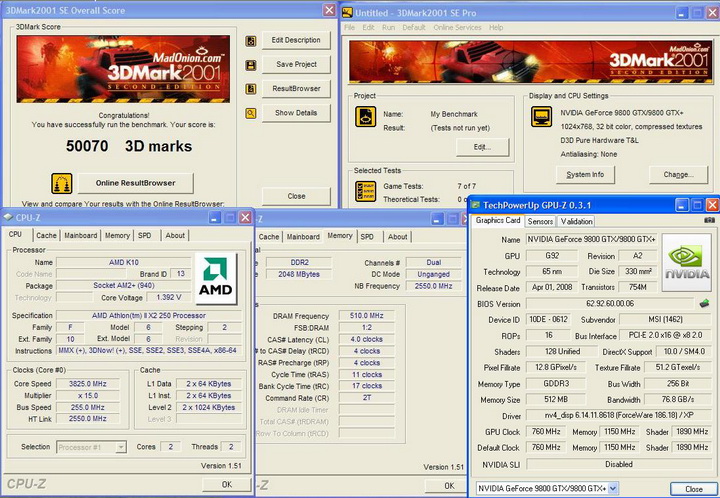Screen dimensions: 720x498
Task: Open the File menu in 3DMark Pro
Action: [x=349, y=28]
